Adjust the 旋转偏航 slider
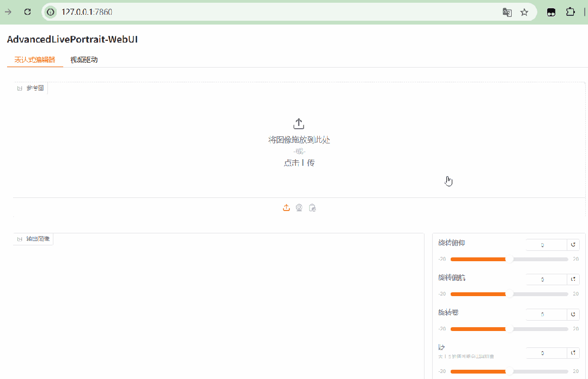The height and width of the screenshot is (379, 588). [509, 294]
